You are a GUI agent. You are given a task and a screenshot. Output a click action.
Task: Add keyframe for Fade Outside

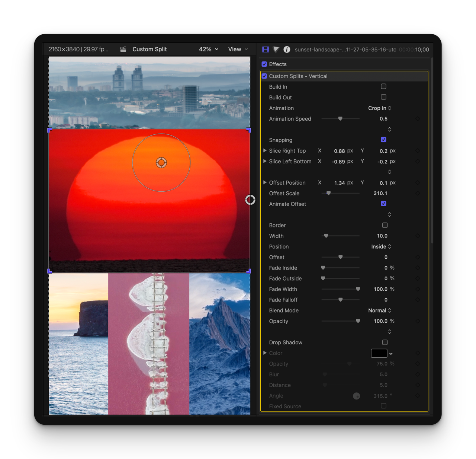coord(418,278)
